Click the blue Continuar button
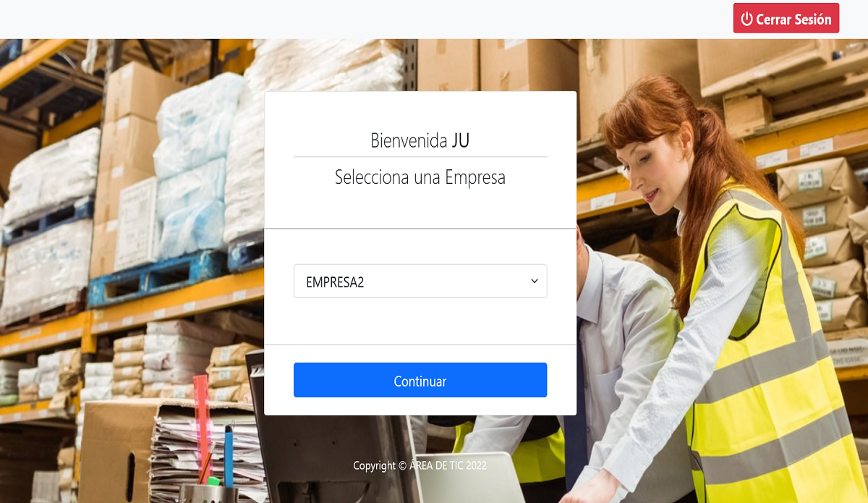Screen dimensions: 868x503 pyautogui.click(x=420, y=380)
